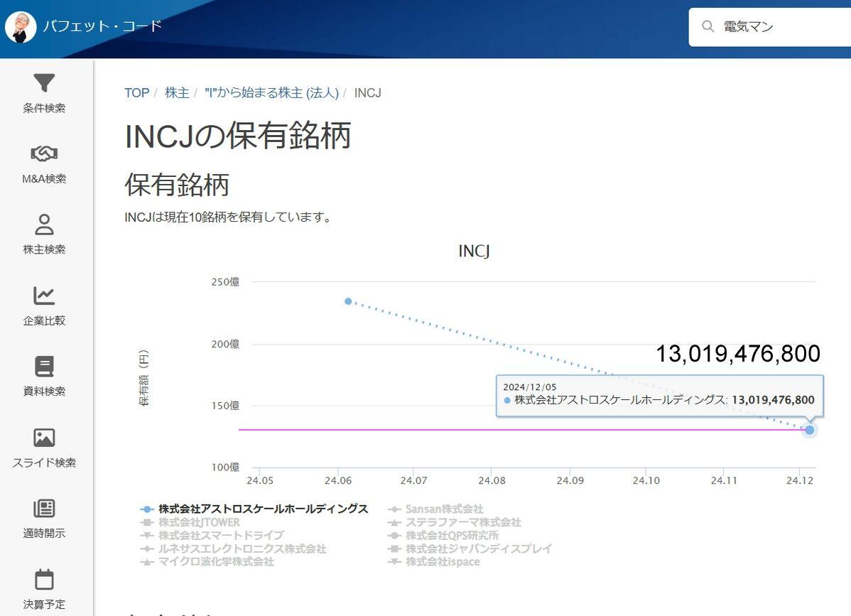Open the M&A検索 handshake icon
The width and height of the screenshot is (851, 616).
[x=44, y=154]
